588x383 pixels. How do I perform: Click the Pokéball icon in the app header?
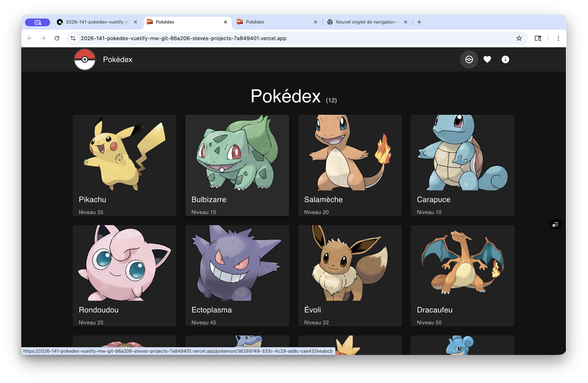click(x=469, y=59)
